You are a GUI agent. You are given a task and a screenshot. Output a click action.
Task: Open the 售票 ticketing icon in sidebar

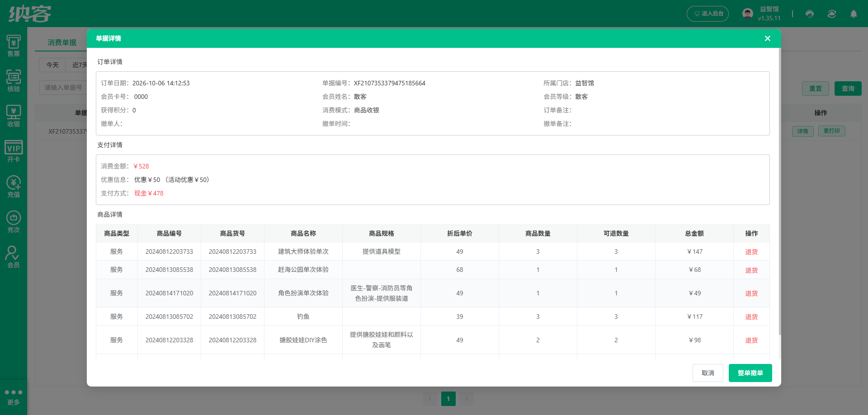click(14, 46)
